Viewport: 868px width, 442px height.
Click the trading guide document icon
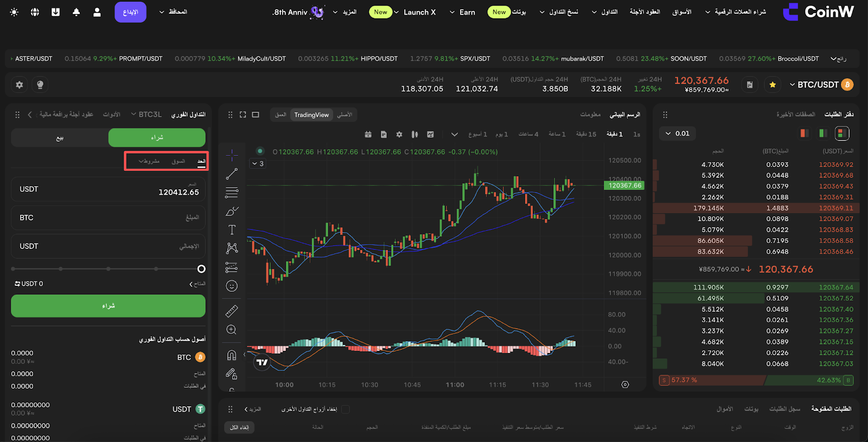750,85
